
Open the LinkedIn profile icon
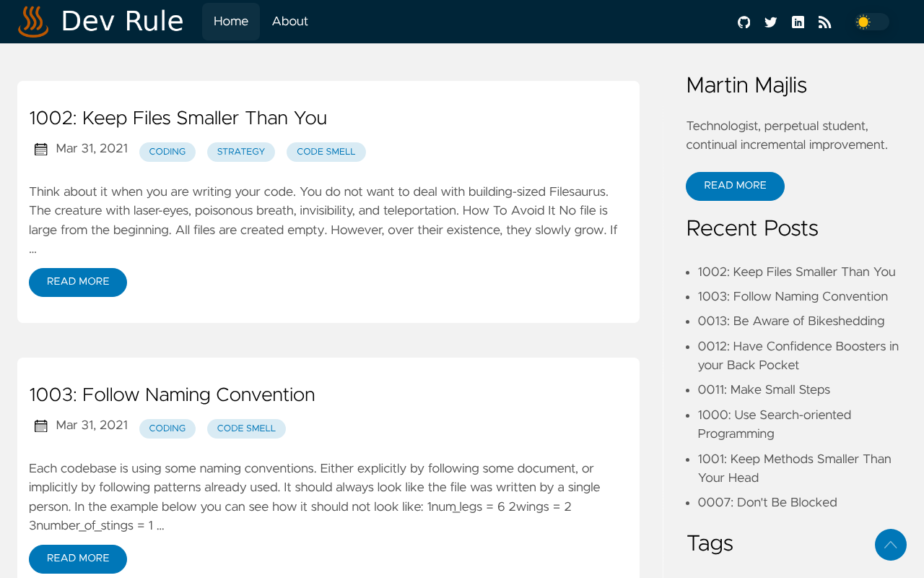coord(798,22)
